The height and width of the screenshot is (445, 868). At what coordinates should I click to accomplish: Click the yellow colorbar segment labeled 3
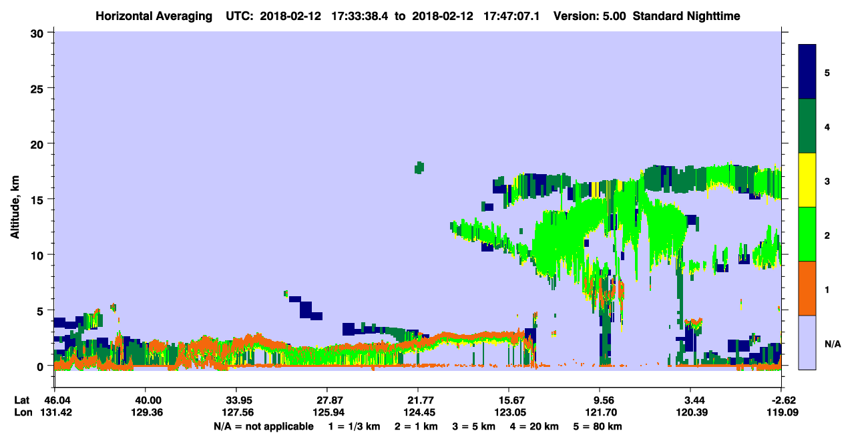click(x=807, y=180)
